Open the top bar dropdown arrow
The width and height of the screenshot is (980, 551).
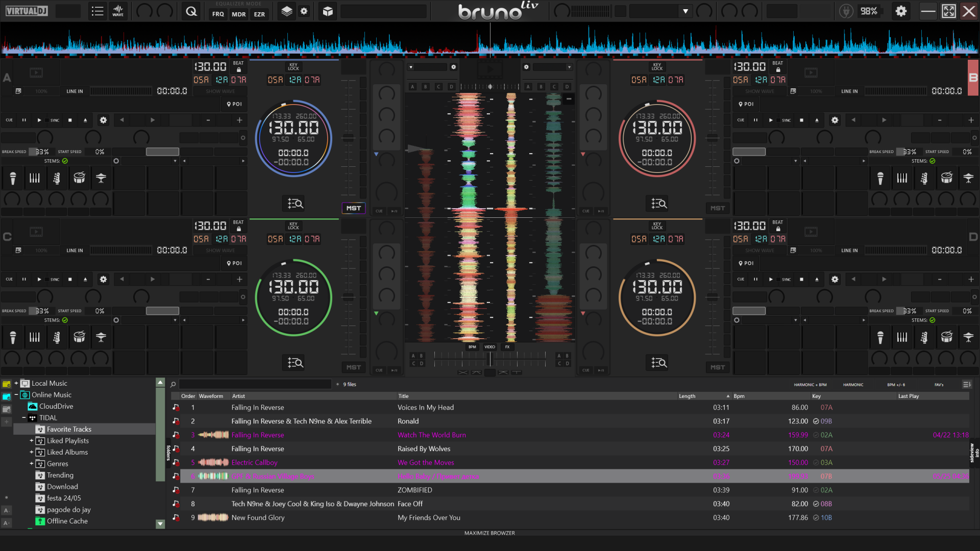tap(685, 11)
